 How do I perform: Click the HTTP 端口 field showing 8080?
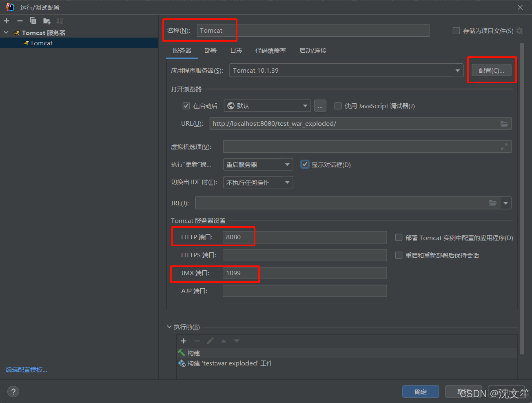pyautogui.click(x=305, y=237)
